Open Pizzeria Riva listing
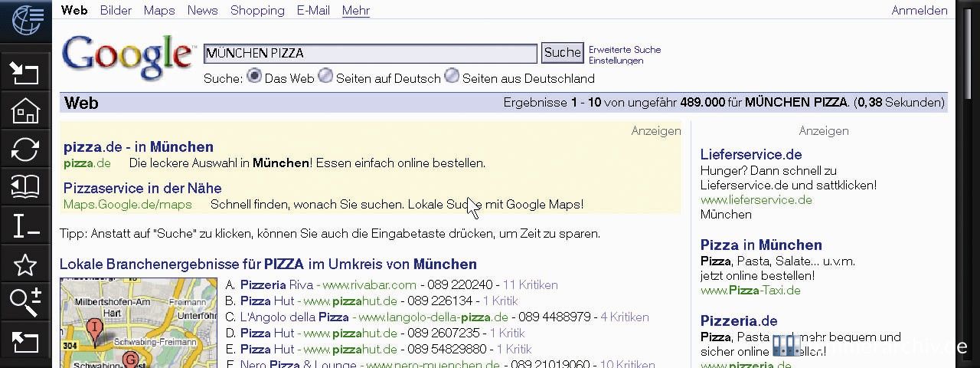Viewport: 980px width, 368px height. [276, 284]
